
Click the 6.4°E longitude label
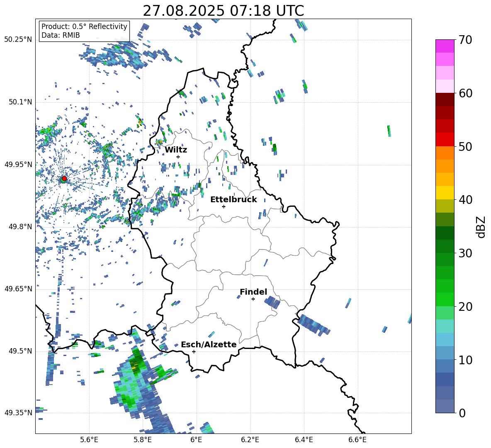click(x=304, y=440)
